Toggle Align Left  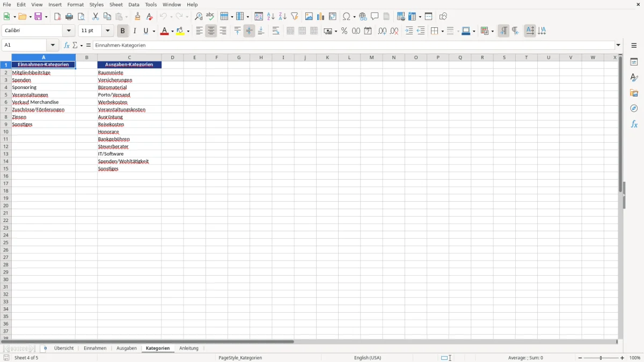[x=199, y=31]
